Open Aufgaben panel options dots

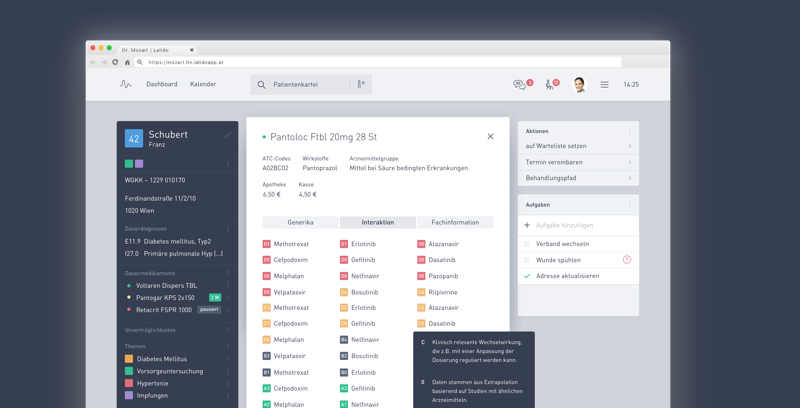pos(630,205)
